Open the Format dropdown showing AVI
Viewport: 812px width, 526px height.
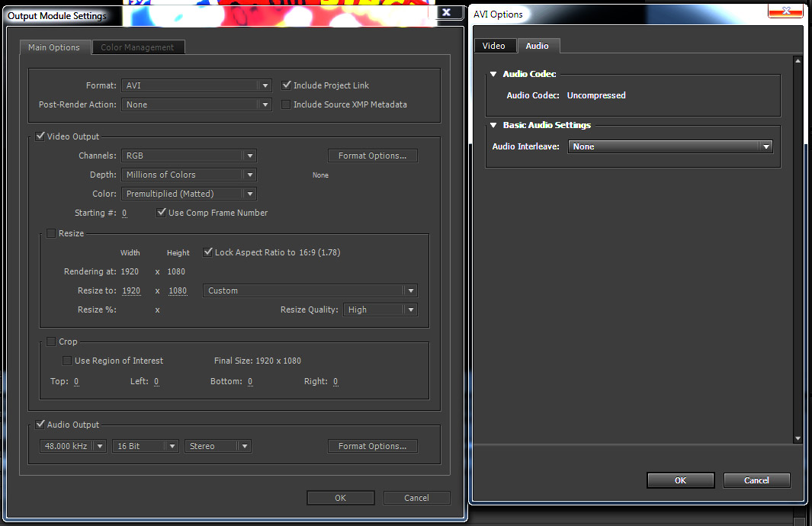[196, 85]
